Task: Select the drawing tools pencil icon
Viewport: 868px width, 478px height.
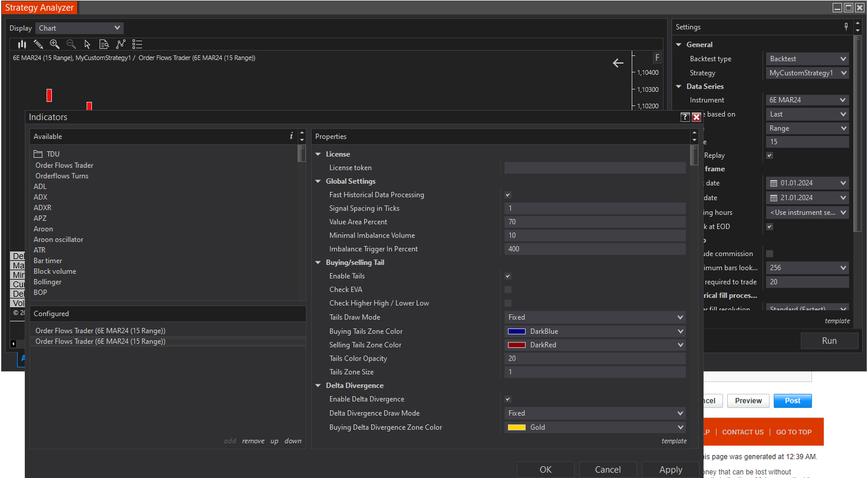Action: 38,44
